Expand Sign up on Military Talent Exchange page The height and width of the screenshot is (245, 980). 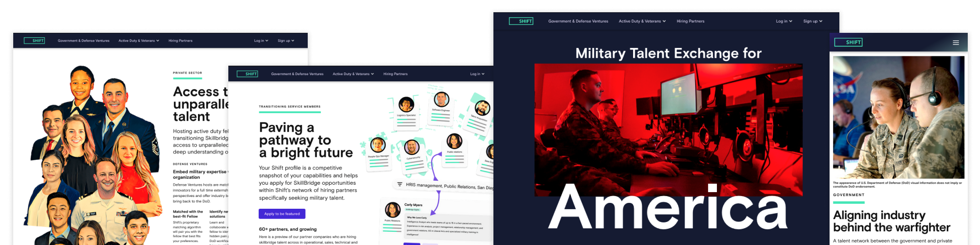(813, 21)
